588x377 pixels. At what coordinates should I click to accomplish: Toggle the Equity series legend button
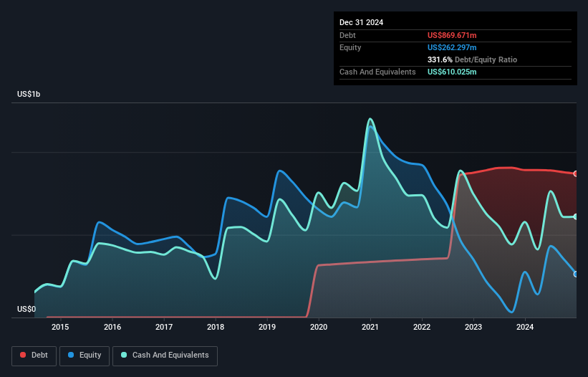(x=85, y=355)
